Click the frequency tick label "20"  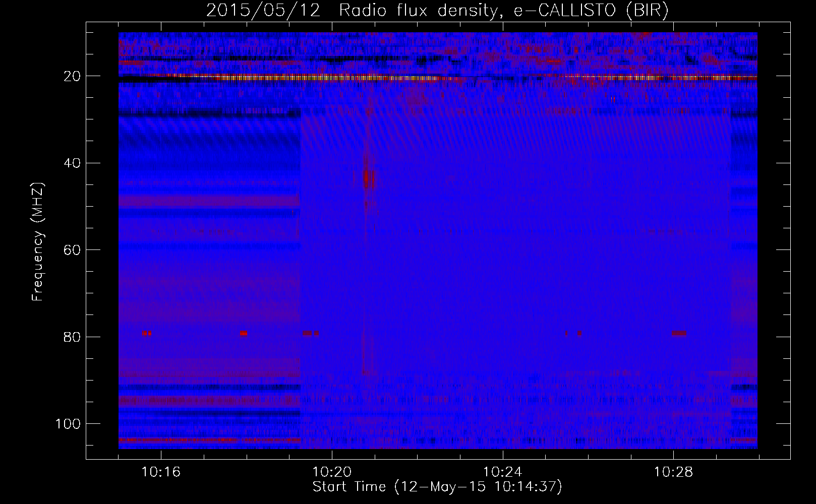point(73,76)
